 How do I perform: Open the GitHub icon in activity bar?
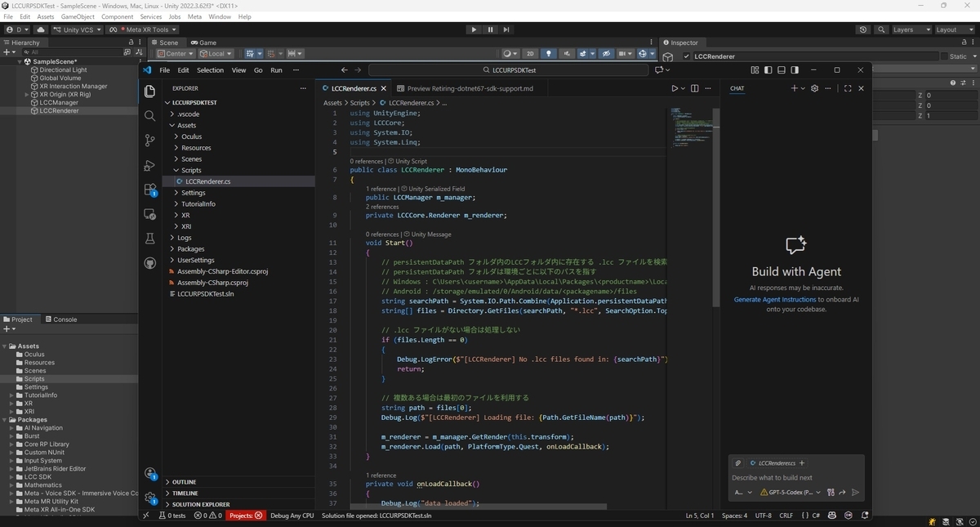149,263
